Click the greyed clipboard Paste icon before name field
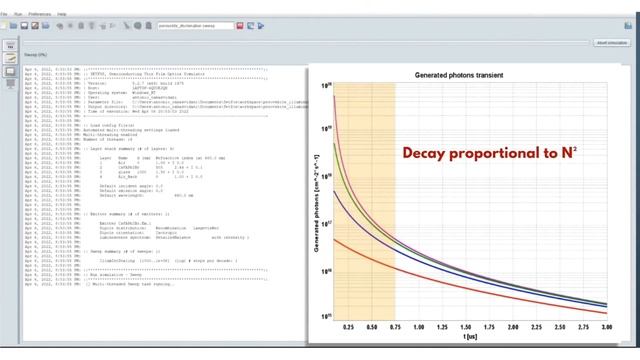This screenshot has width=640, height=360. (149, 26)
